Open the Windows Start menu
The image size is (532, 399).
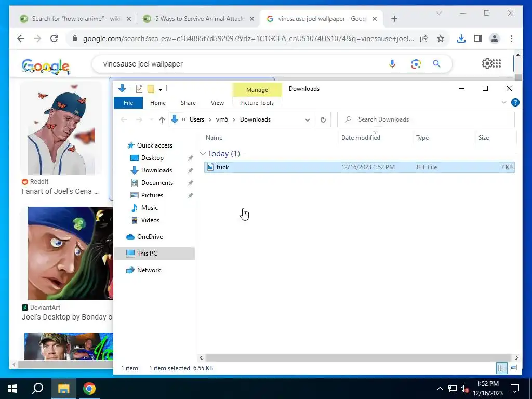[12, 389]
